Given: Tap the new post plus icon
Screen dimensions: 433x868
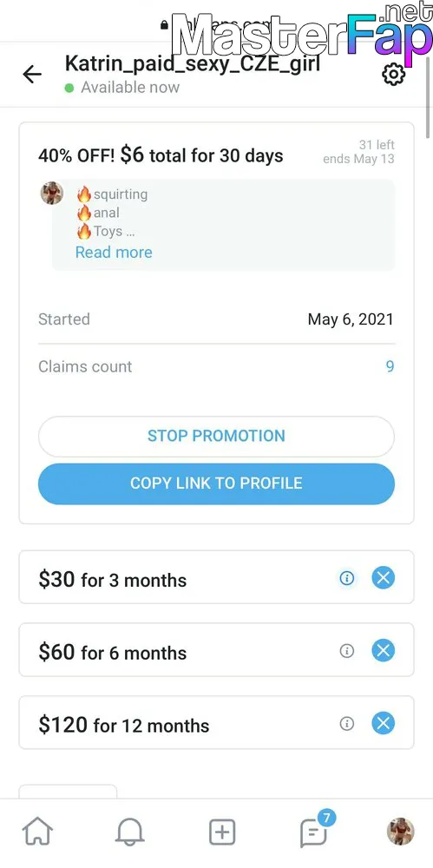Looking at the screenshot, I should (222, 832).
